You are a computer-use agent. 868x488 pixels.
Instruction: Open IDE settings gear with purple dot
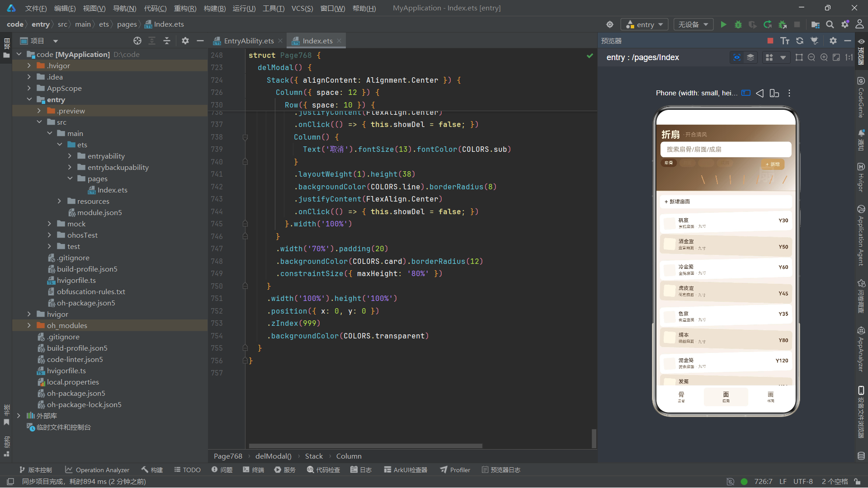pyautogui.click(x=845, y=24)
